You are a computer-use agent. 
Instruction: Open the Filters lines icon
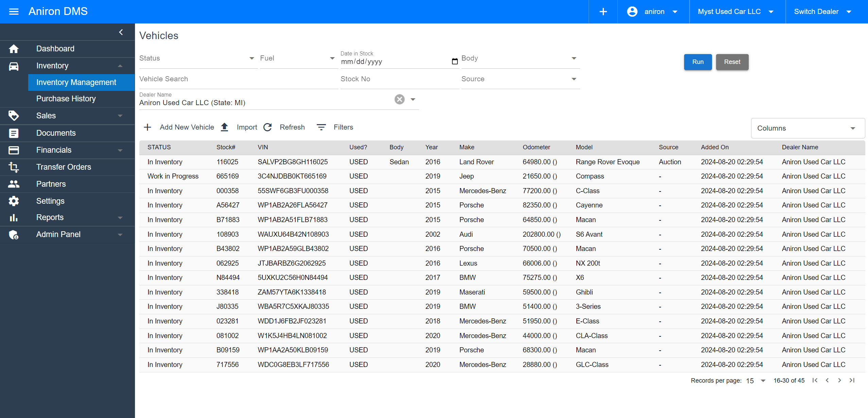[x=321, y=127]
